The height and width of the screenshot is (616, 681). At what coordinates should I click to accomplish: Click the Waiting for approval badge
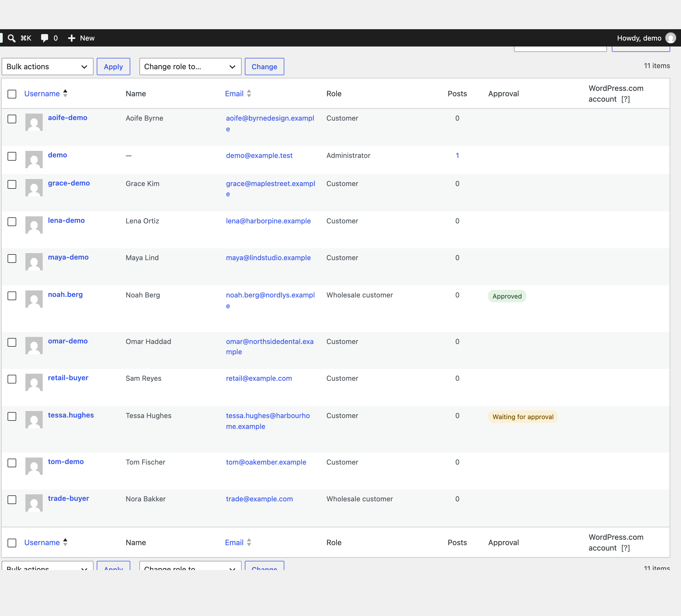(523, 417)
